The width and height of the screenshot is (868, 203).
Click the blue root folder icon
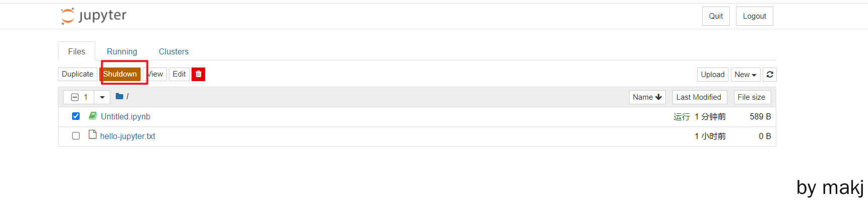click(x=119, y=96)
